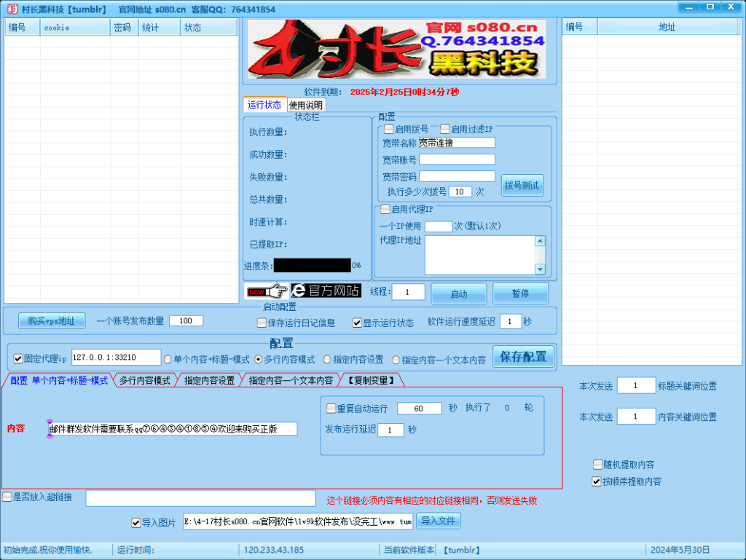Click the 拨号测试 button
746x560 pixels.
pos(522,186)
